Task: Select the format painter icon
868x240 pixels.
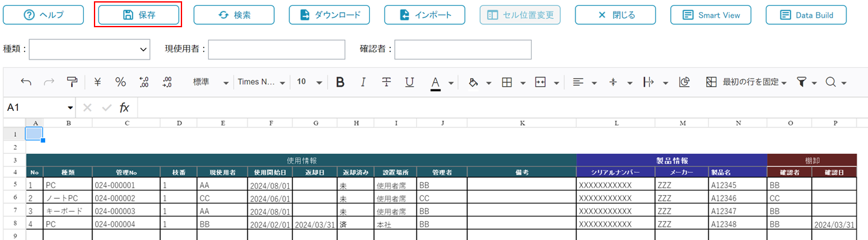Action: [72, 82]
